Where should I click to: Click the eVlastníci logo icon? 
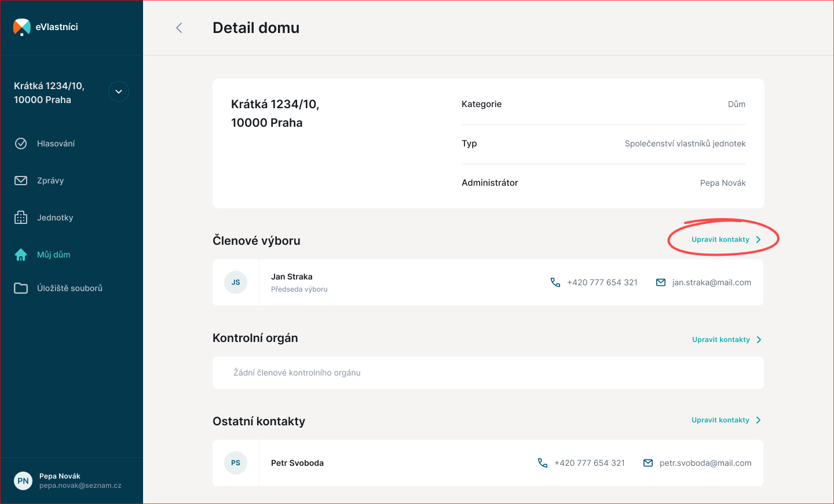pyautogui.click(x=21, y=27)
